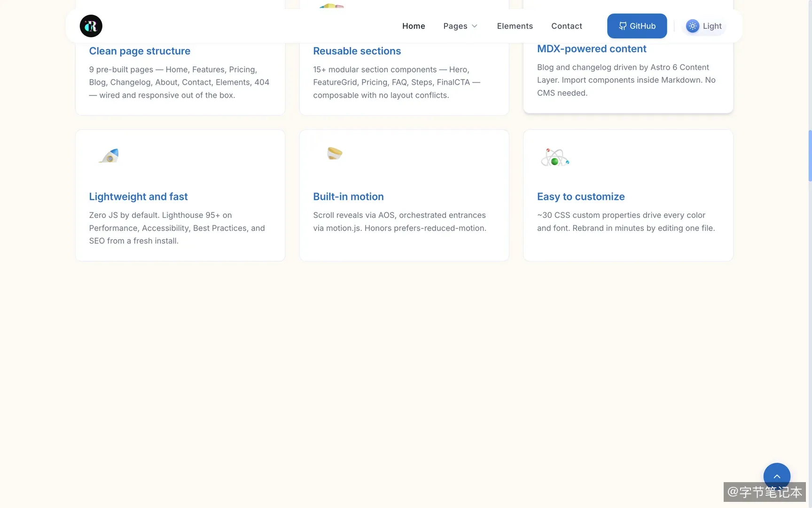This screenshot has width=812, height=508.
Task: Go to the Home nav link
Action: (414, 26)
